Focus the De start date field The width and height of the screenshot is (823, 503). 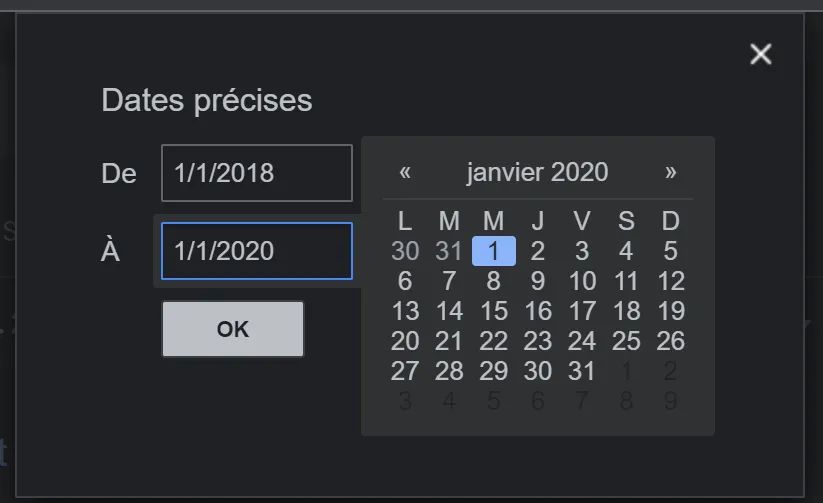257,173
